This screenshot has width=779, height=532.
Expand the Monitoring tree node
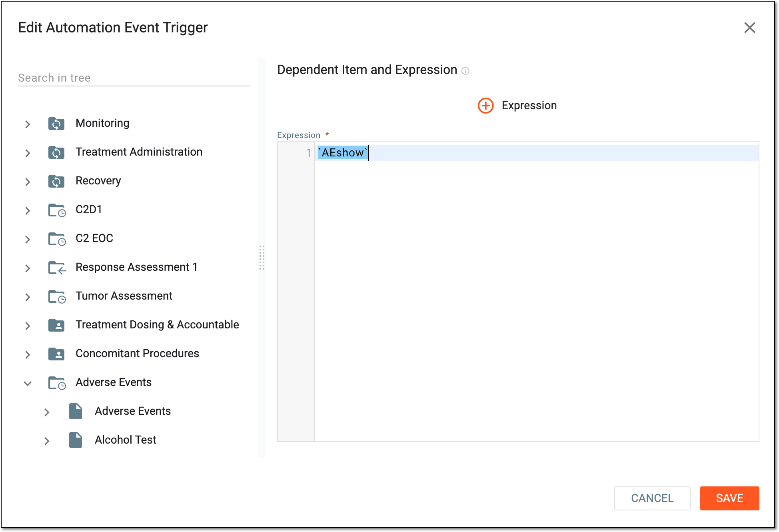click(28, 124)
